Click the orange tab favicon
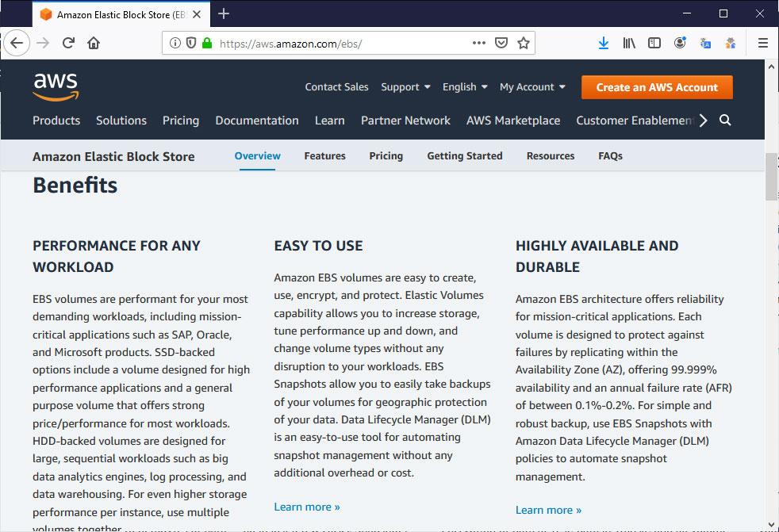The image size is (779, 532). pyautogui.click(x=46, y=14)
